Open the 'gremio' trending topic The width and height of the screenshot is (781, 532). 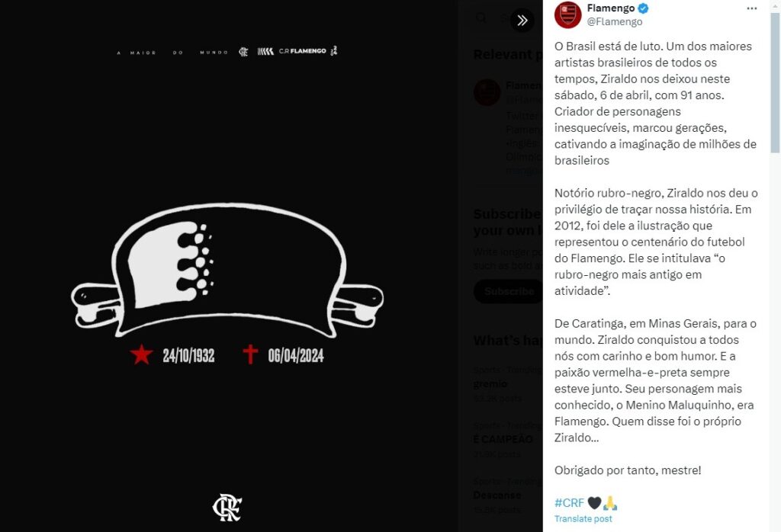[x=490, y=383]
